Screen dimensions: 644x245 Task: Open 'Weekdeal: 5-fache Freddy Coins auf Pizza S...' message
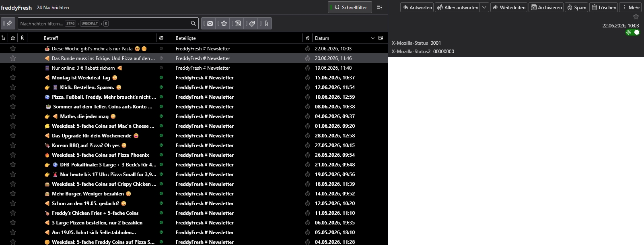(x=194, y=242)
